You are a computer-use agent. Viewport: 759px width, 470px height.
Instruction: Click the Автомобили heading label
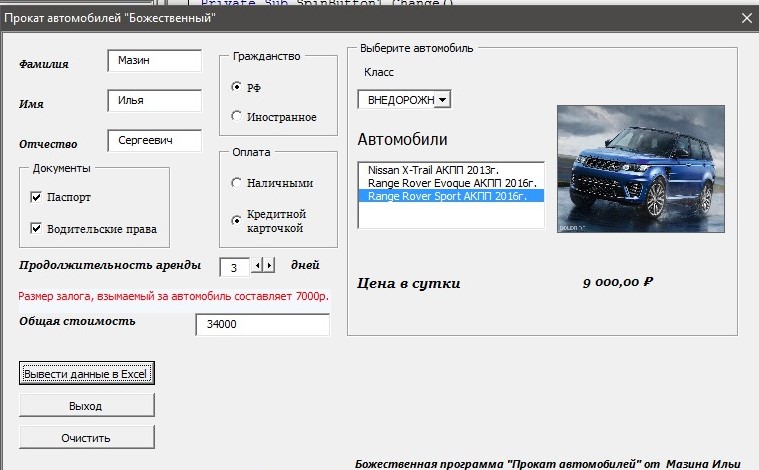pos(402,139)
